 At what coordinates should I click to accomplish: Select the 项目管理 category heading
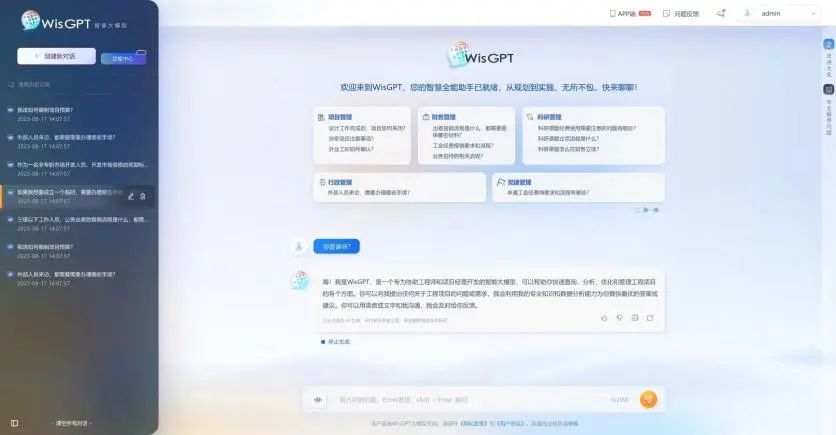pyautogui.click(x=340, y=117)
